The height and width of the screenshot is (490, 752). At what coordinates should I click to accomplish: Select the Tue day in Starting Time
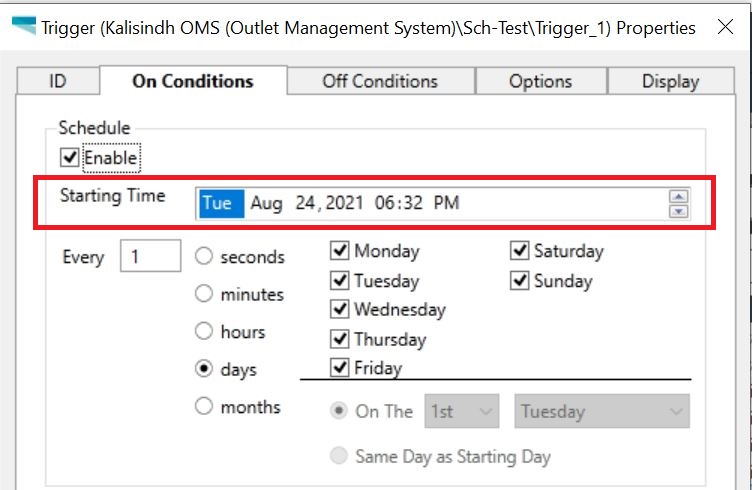(217, 204)
